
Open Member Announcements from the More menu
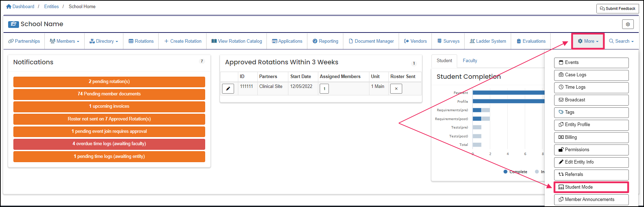[591, 200]
